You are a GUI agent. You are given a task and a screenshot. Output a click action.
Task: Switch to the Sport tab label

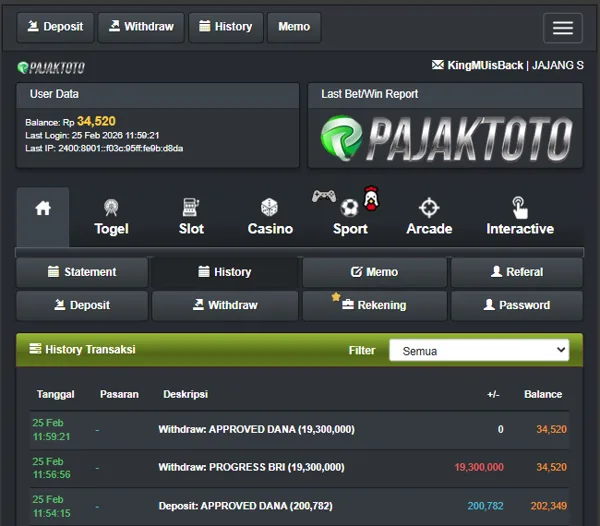tap(350, 229)
